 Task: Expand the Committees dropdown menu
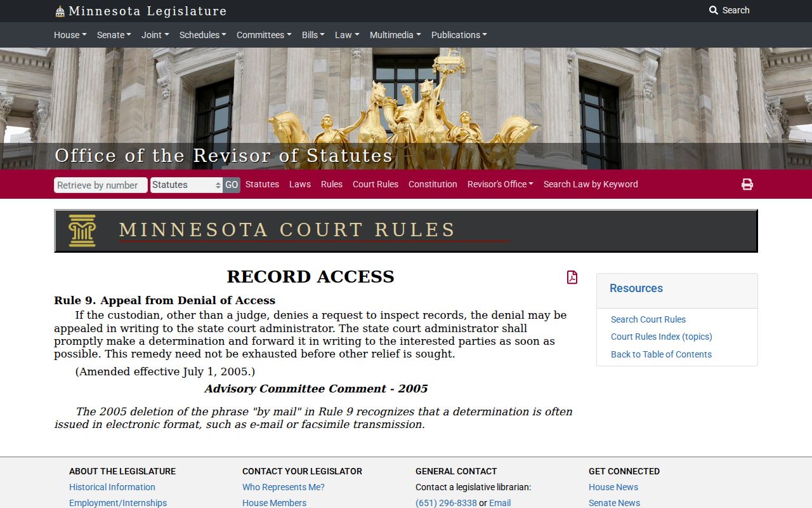(264, 35)
